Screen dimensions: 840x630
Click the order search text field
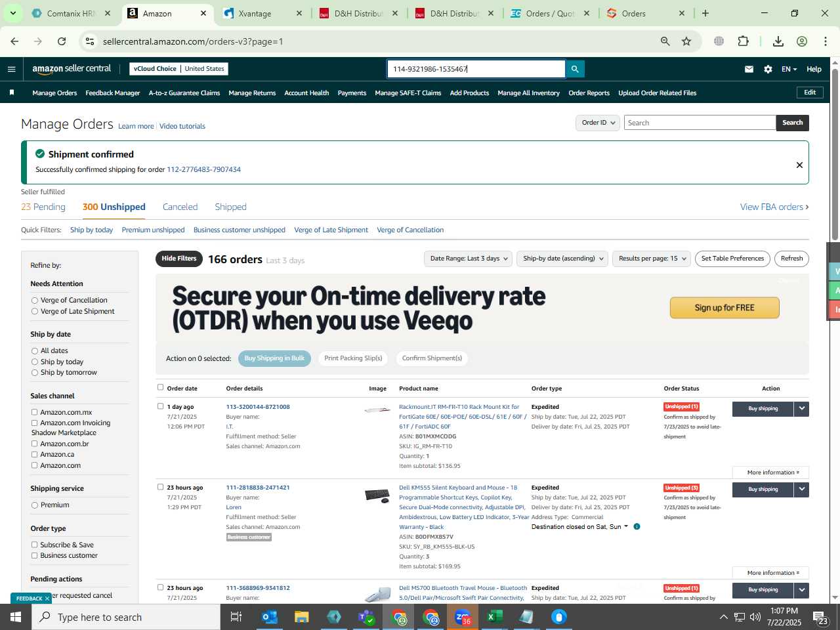tap(699, 123)
